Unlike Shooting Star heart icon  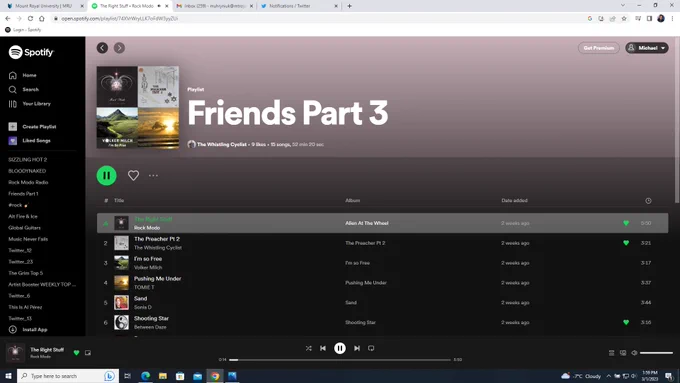pyautogui.click(x=626, y=322)
